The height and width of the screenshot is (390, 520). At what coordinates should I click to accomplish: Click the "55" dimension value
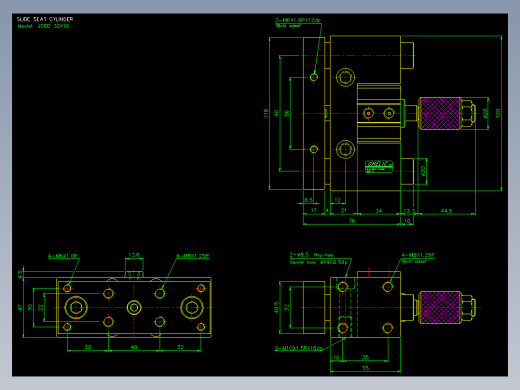[365, 368]
